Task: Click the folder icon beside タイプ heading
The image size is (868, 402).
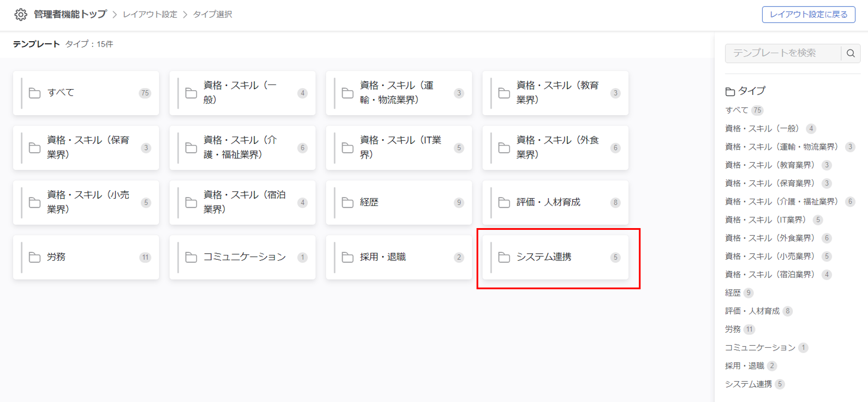Action: coord(730,91)
